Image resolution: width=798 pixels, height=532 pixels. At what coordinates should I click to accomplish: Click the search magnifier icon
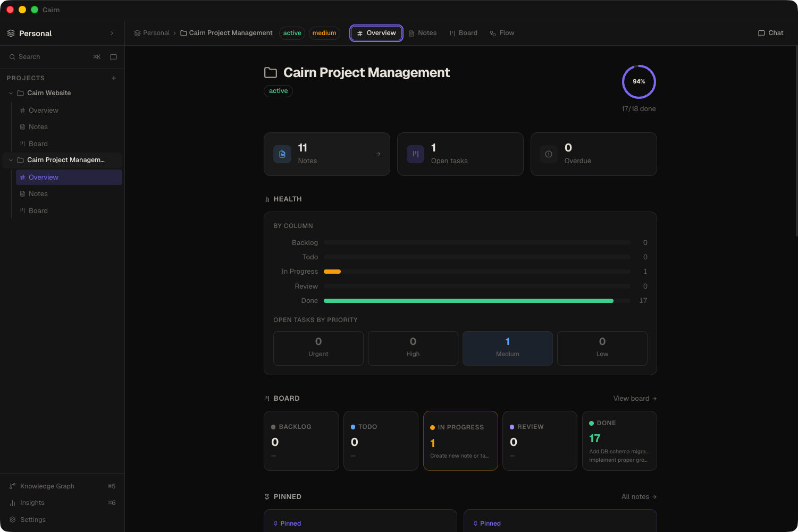click(12, 57)
